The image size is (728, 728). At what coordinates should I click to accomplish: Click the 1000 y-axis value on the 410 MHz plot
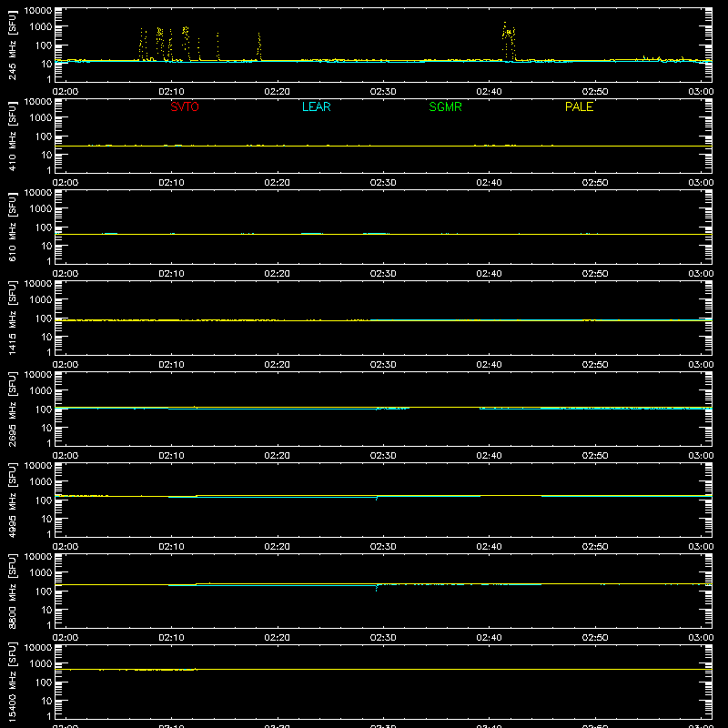click(x=41, y=117)
